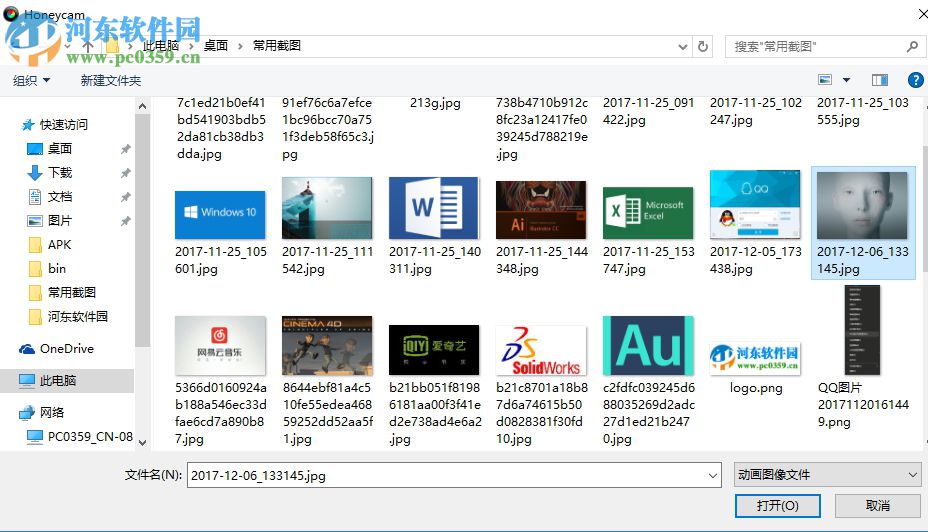928x532 pixels.
Task: Expand the address bar history dropdown
Action: 682,47
